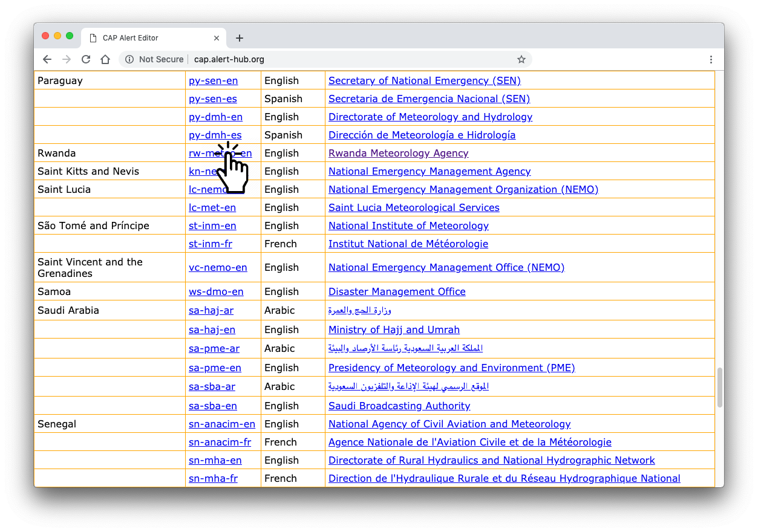Screen dimensions: 758x532
Task: Open the st-inm-fr link
Action: (211, 244)
